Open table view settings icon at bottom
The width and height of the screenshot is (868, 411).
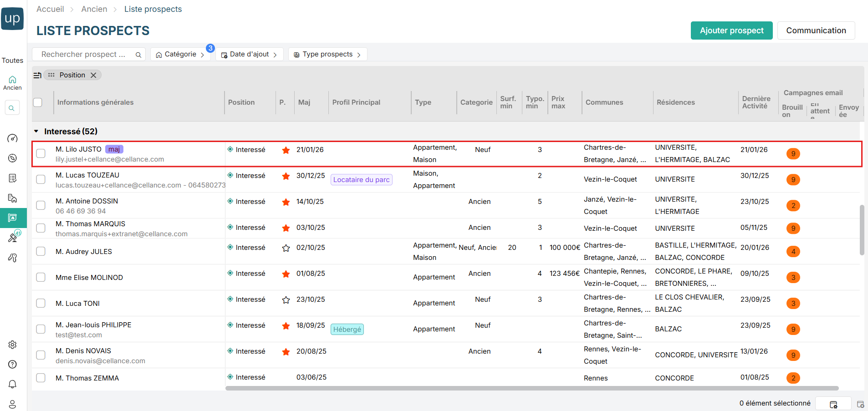pyautogui.click(x=833, y=404)
